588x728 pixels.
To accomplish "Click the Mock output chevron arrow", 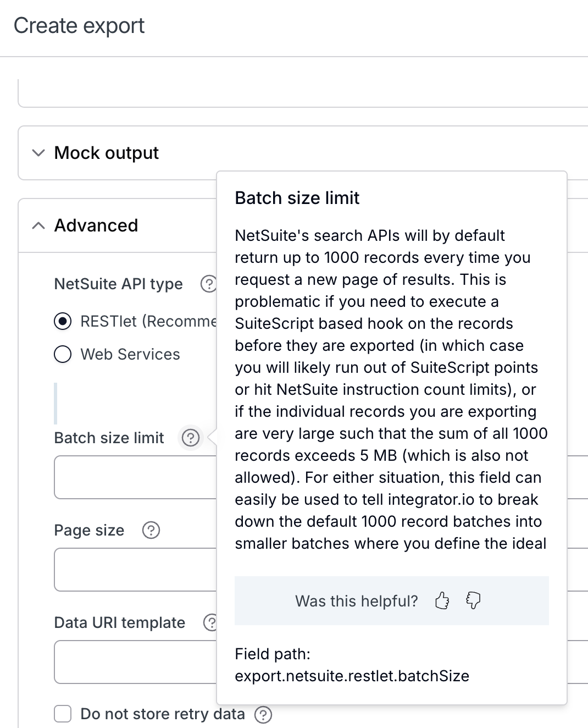I will click(38, 153).
